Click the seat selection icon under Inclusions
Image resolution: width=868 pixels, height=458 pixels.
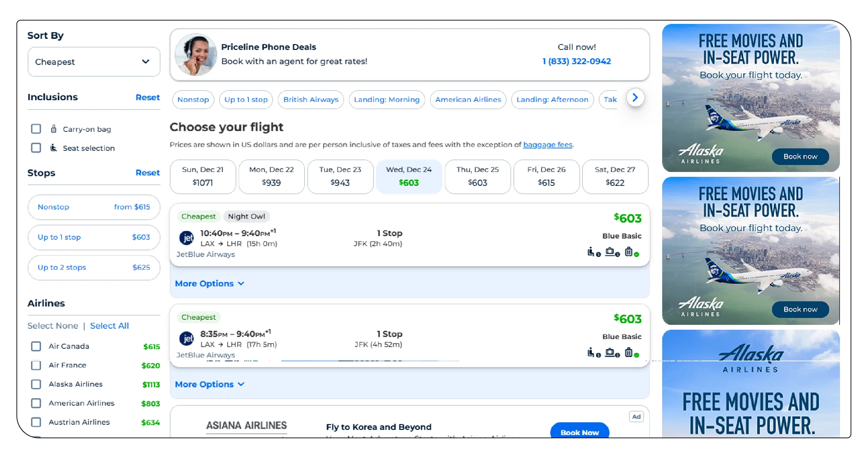(x=53, y=148)
